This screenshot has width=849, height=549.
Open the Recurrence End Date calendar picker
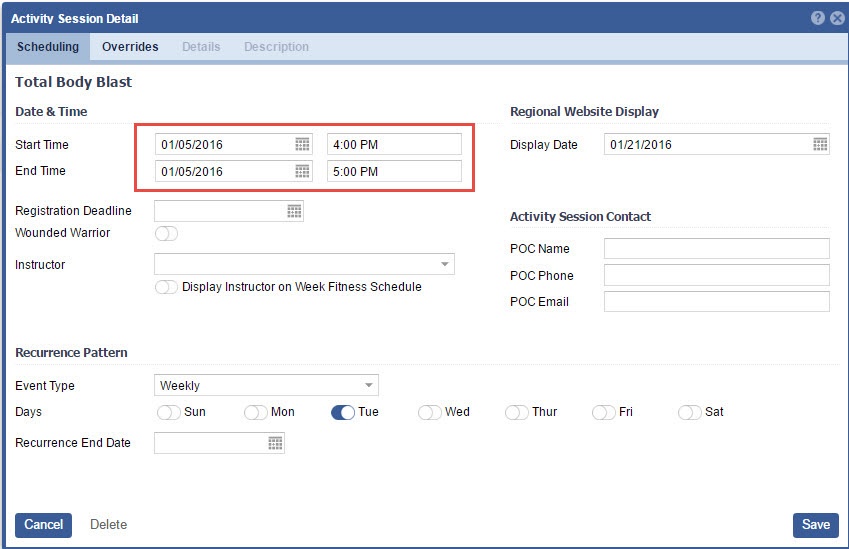point(275,443)
